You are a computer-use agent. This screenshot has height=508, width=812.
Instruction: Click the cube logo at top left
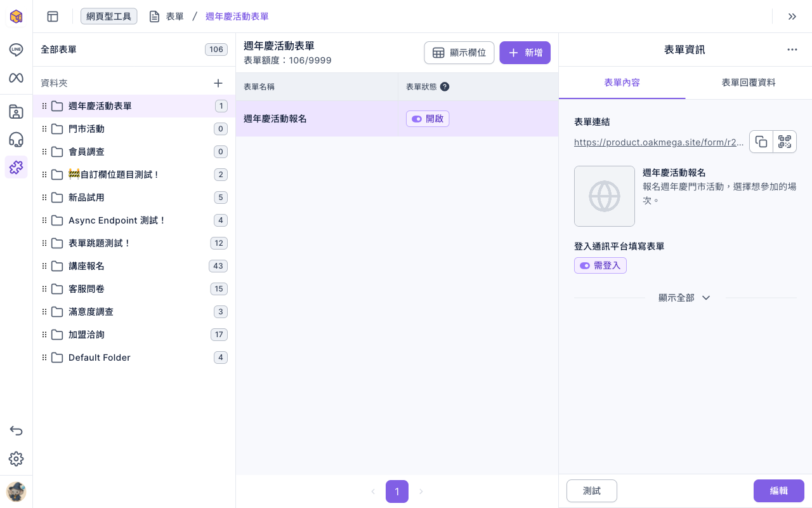pos(16,17)
